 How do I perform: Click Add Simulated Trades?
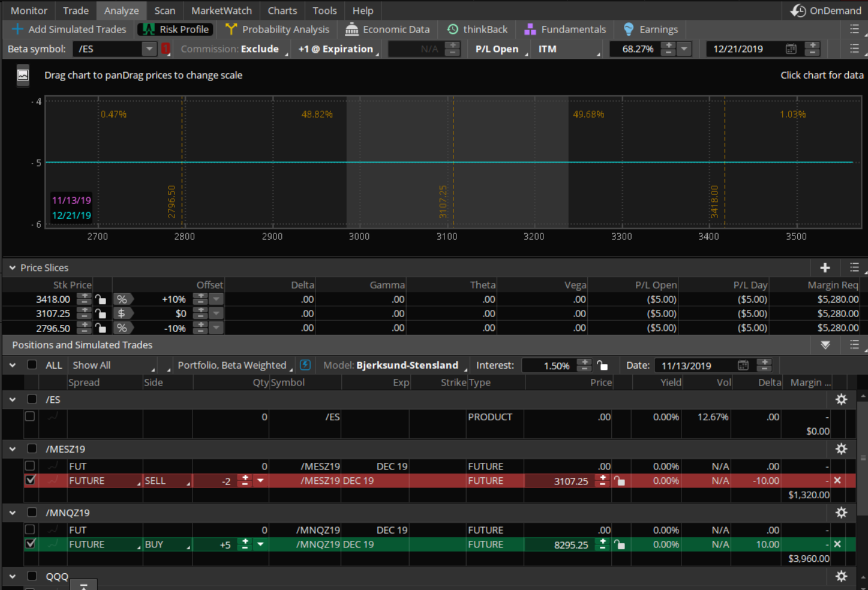click(x=69, y=29)
